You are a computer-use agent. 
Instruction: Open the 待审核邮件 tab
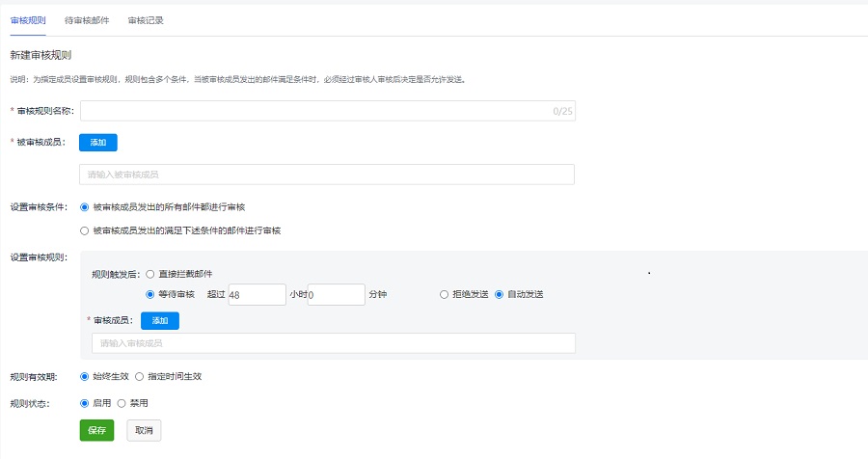coord(87,19)
